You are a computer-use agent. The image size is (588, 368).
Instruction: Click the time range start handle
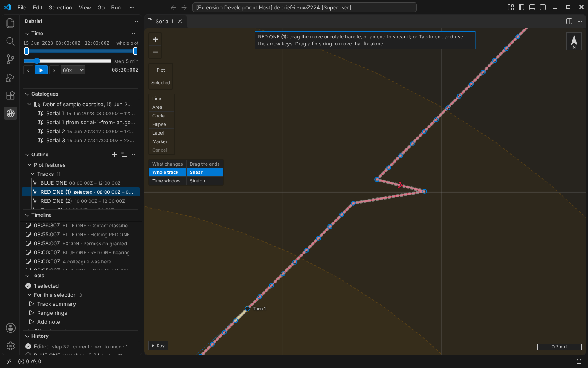(27, 51)
